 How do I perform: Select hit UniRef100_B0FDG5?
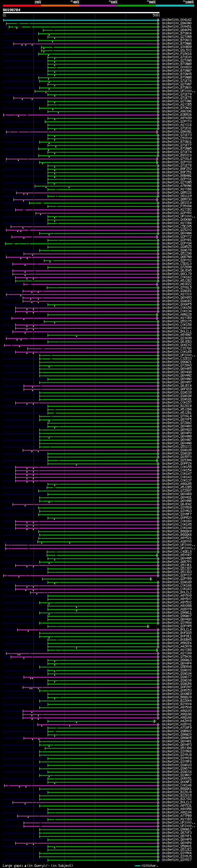click(177, 632)
